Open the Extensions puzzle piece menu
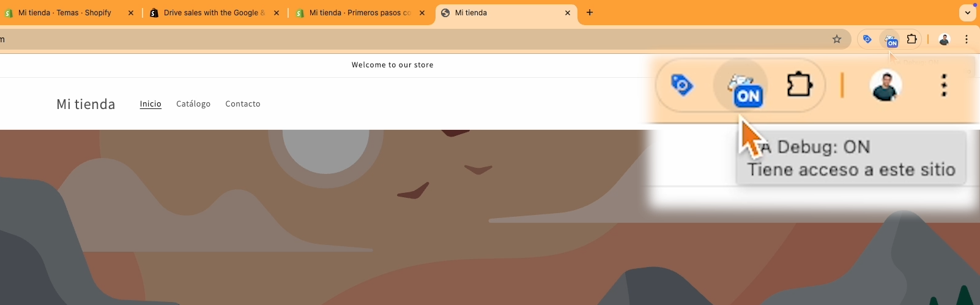Viewport: 980px width, 305px height. click(x=912, y=39)
